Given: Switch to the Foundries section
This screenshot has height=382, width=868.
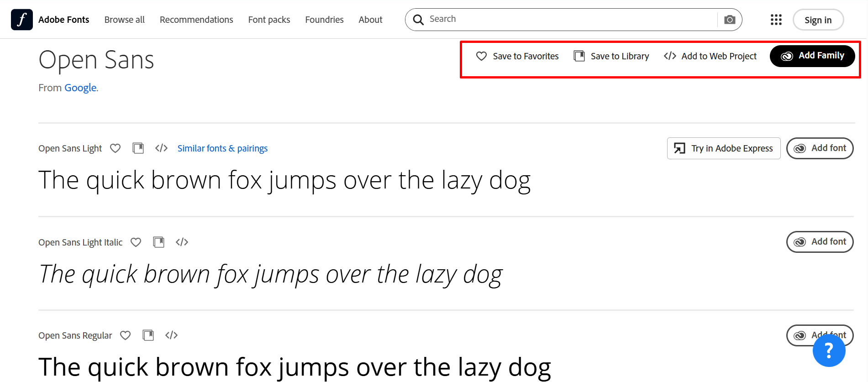Looking at the screenshot, I should 324,20.
